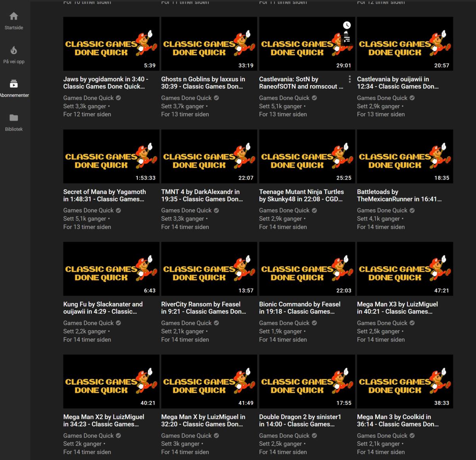Click verified badge beside Jaws video channel
The image size is (476, 460).
tap(119, 98)
